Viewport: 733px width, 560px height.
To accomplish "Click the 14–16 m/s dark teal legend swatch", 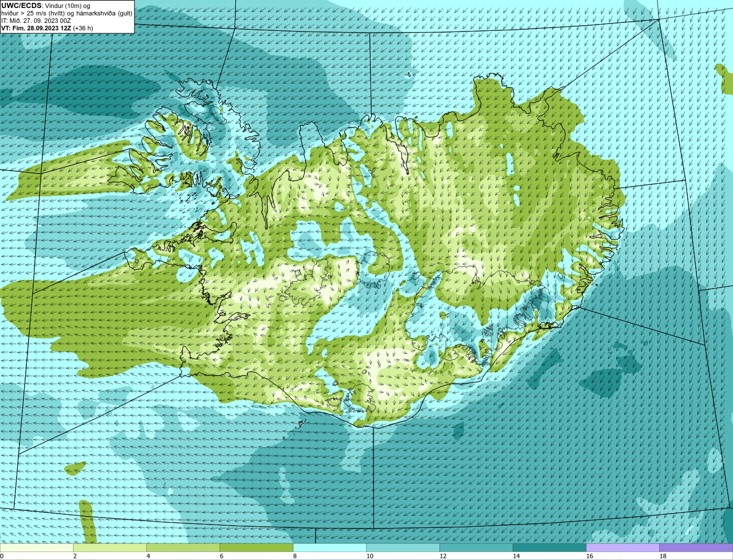I will pos(550,547).
